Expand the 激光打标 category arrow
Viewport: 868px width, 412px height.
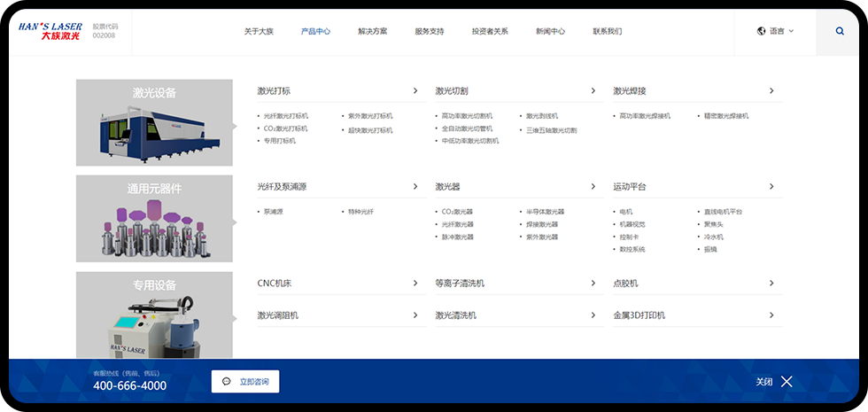(x=415, y=90)
